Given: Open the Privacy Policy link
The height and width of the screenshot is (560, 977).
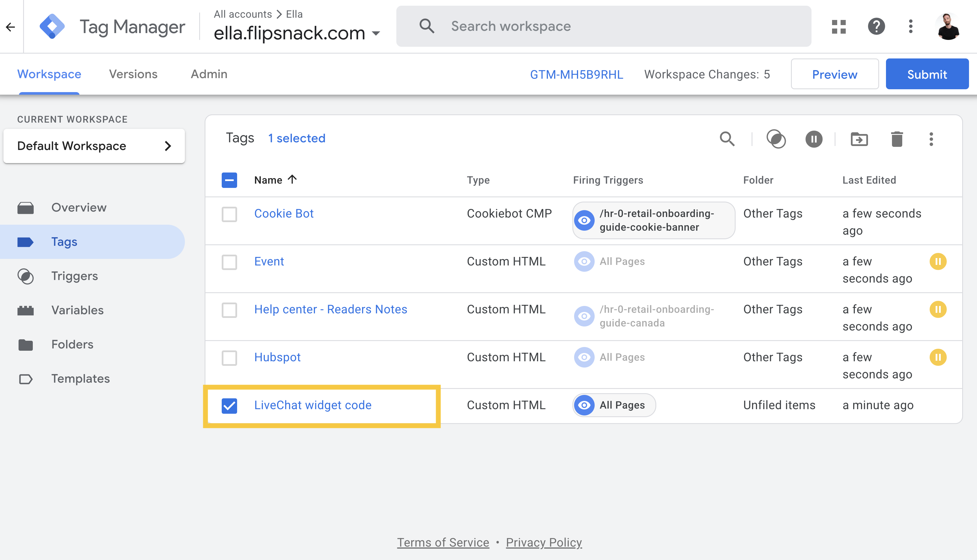Looking at the screenshot, I should click(x=544, y=542).
